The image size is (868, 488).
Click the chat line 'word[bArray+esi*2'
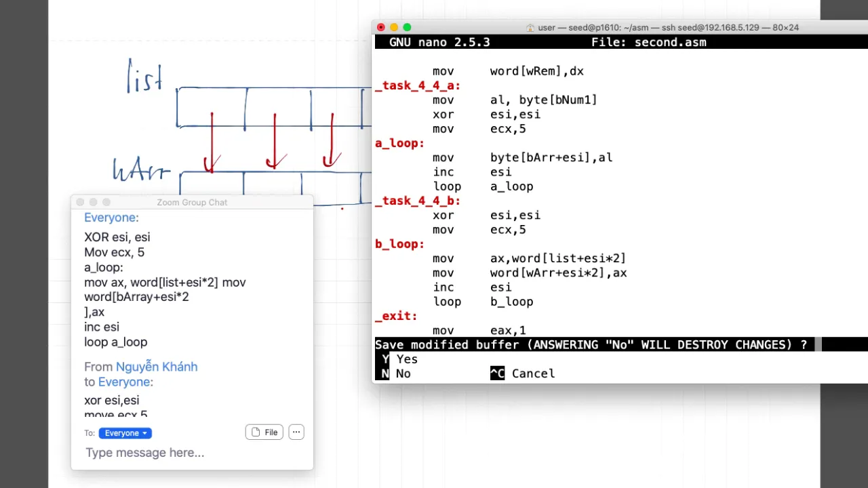coord(136,297)
